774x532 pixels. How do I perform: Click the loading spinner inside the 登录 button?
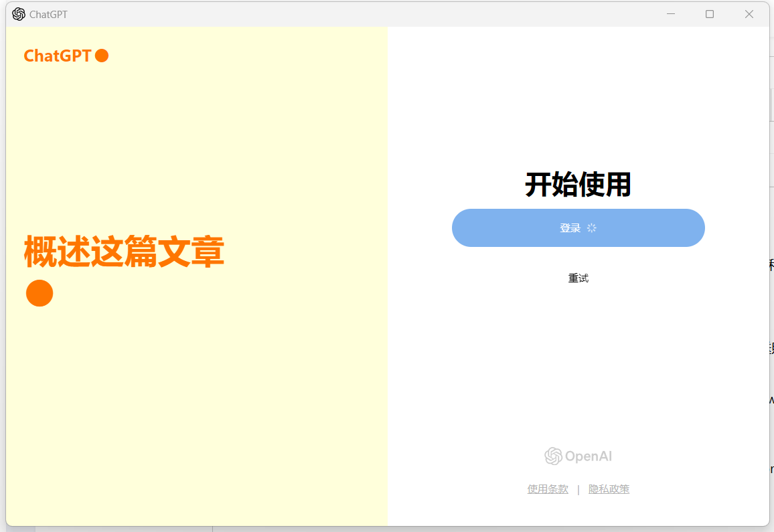(591, 228)
